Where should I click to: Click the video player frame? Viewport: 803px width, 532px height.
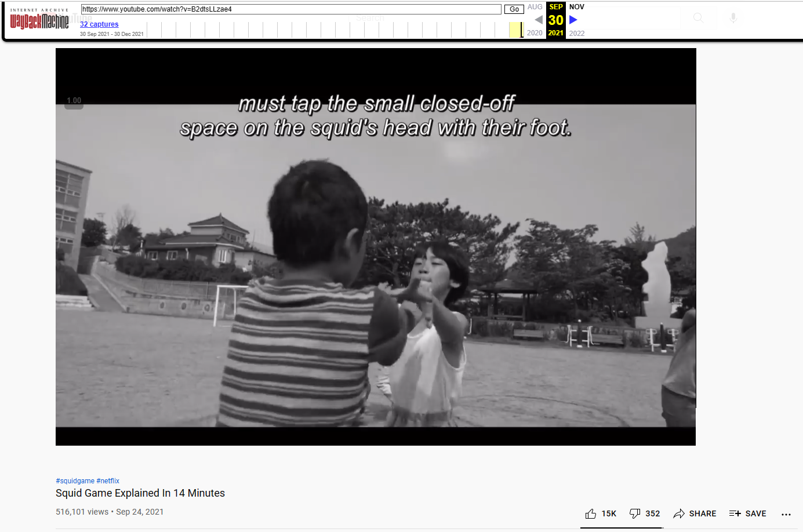point(376,247)
